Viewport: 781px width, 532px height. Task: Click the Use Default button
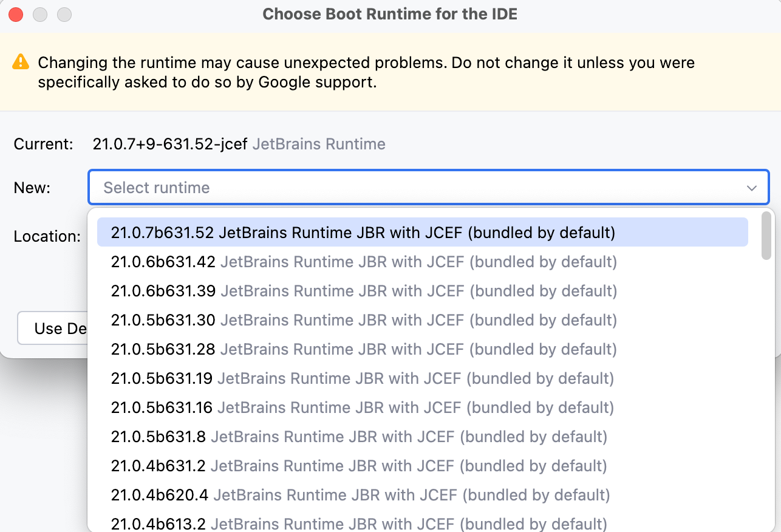coord(53,329)
